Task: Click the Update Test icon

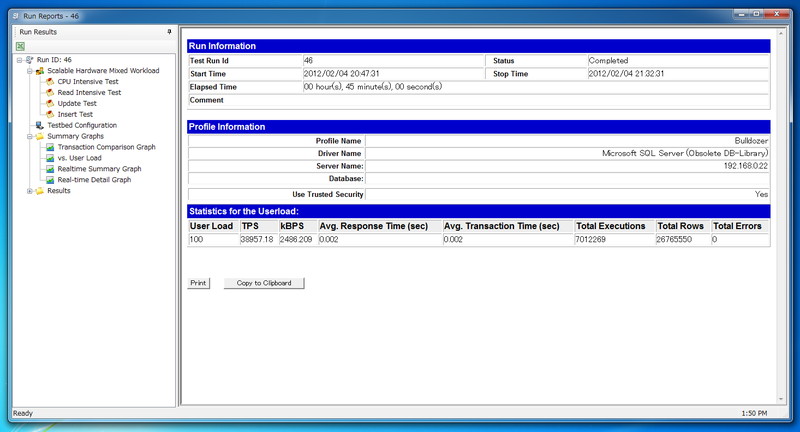Action: [x=50, y=104]
